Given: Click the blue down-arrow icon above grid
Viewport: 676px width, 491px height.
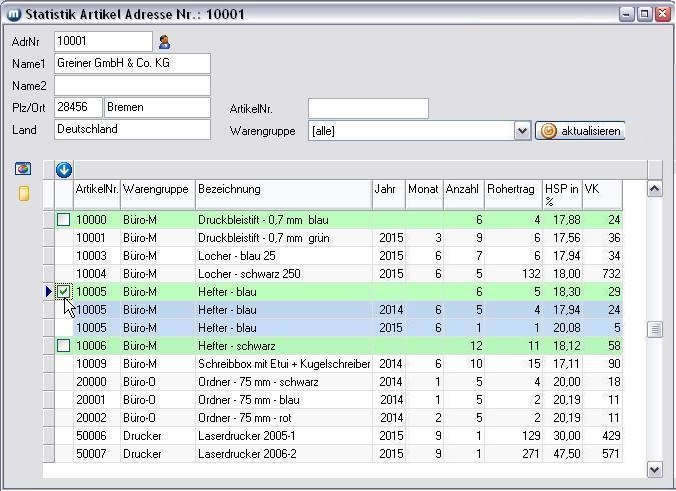Looking at the screenshot, I should pyautogui.click(x=64, y=170).
